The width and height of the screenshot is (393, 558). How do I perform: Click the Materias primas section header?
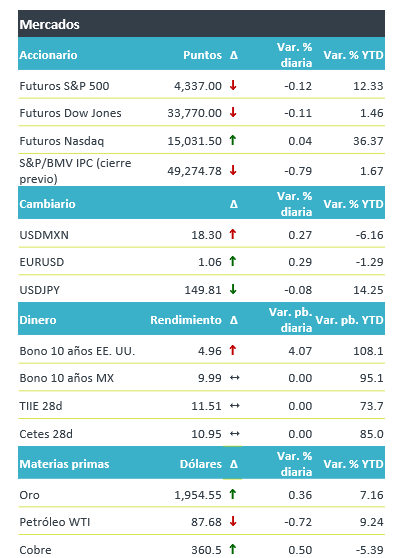[x=64, y=464]
